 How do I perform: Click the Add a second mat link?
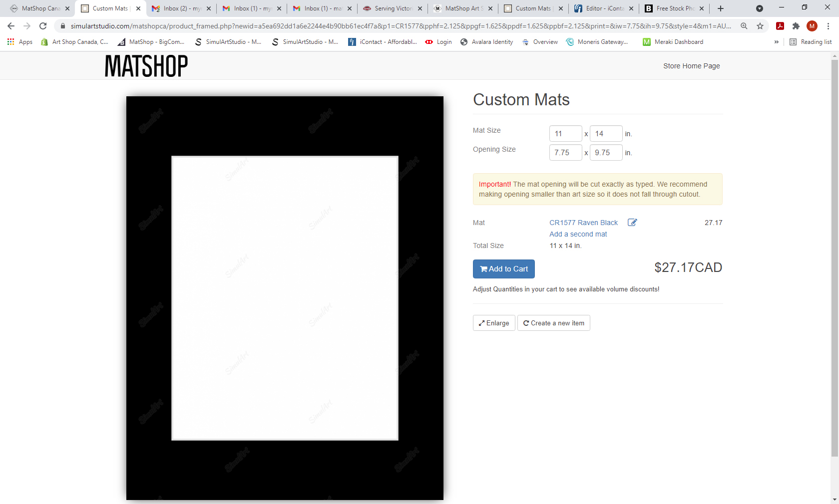point(578,234)
